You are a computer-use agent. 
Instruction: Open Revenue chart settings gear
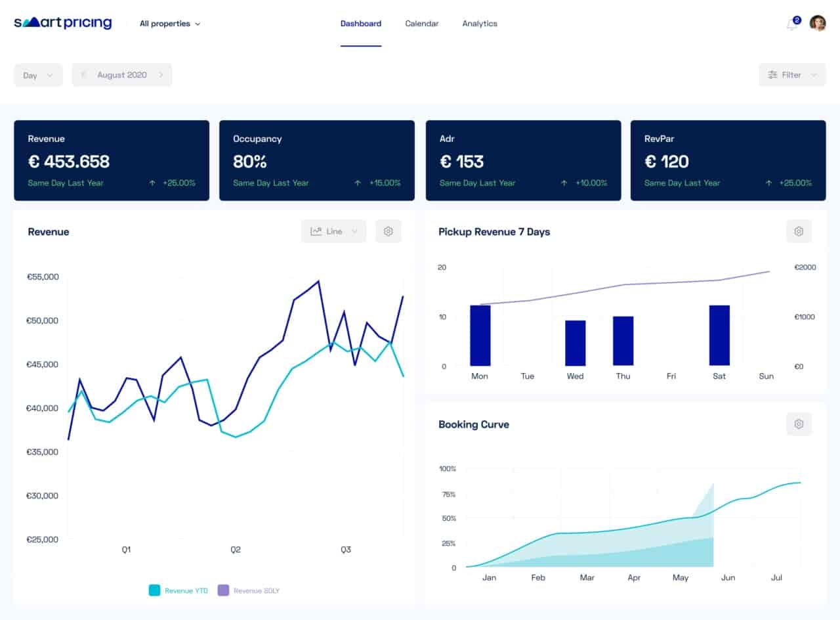pyautogui.click(x=388, y=231)
